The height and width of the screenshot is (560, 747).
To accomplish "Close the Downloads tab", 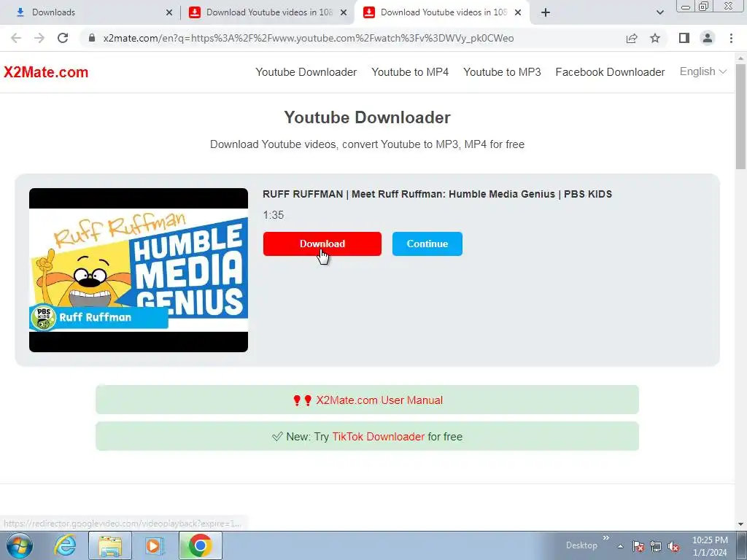I will point(169,13).
